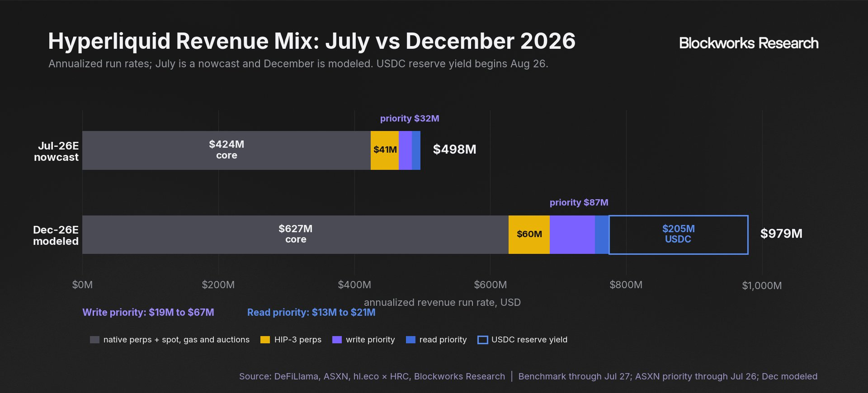Click the subtitle about annualized run rates
Viewport: 868px width, 393px height.
pyautogui.click(x=298, y=64)
